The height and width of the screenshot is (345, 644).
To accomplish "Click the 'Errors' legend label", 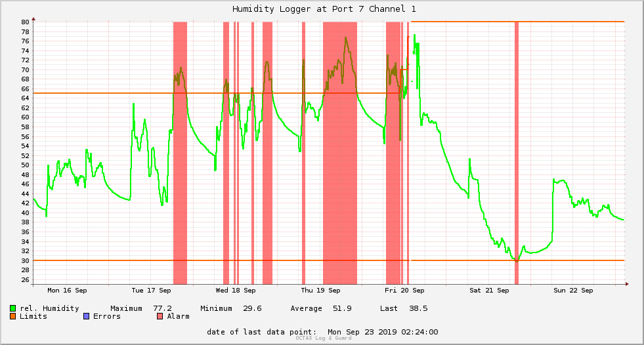I will pos(107,316).
